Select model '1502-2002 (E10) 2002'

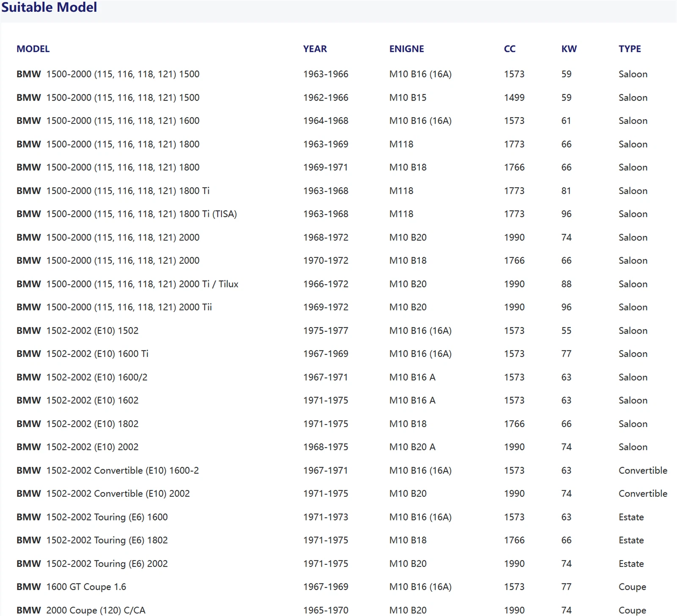77,447
